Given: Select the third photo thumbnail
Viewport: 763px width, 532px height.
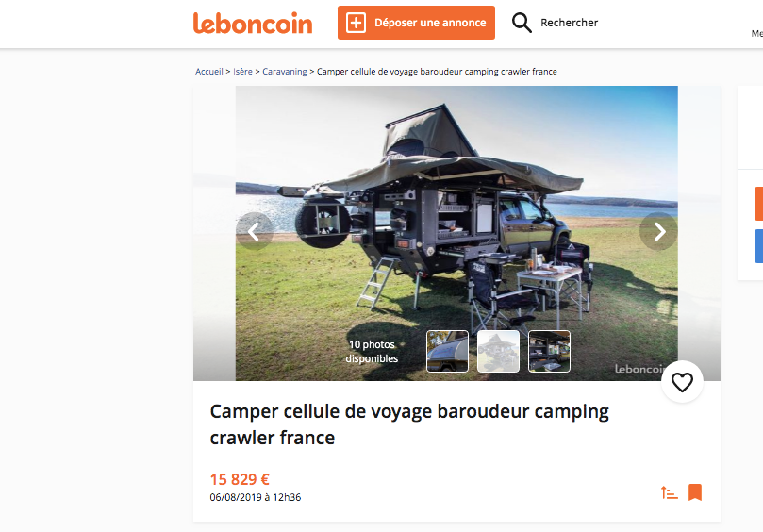Looking at the screenshot, I should coord(550,352).
